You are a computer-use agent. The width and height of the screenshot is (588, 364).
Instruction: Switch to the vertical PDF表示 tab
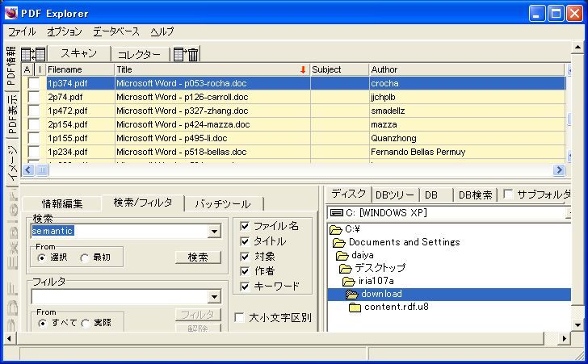pos(11,114)
